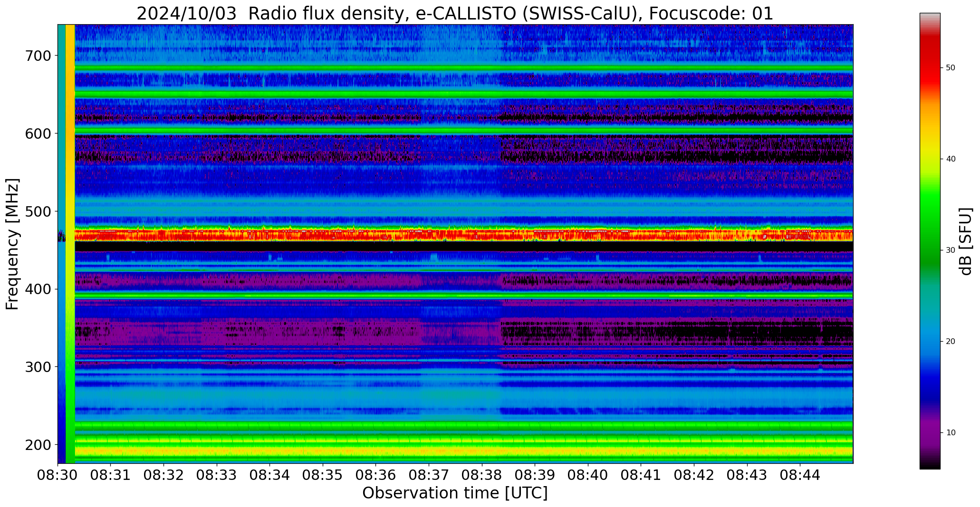Click the 08:41 time tick label
The height and width of the screenshot is (507, 980).
[641, 476]
